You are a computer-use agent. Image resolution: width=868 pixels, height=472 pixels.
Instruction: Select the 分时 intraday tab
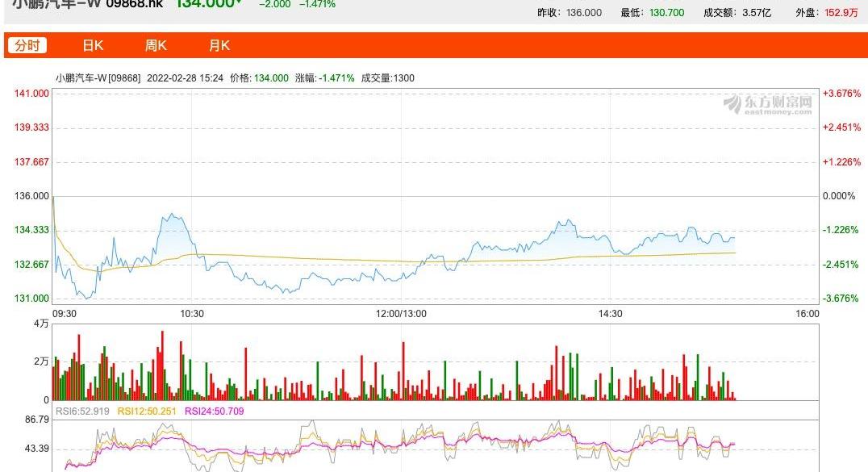point(27,45)
